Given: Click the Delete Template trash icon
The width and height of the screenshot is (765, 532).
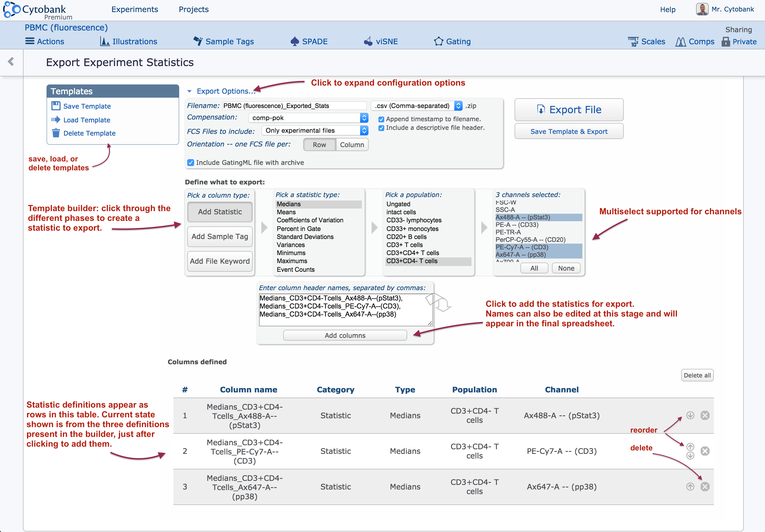Looking at the screenshot, I should pyautogui.click(x=56, y=133).
